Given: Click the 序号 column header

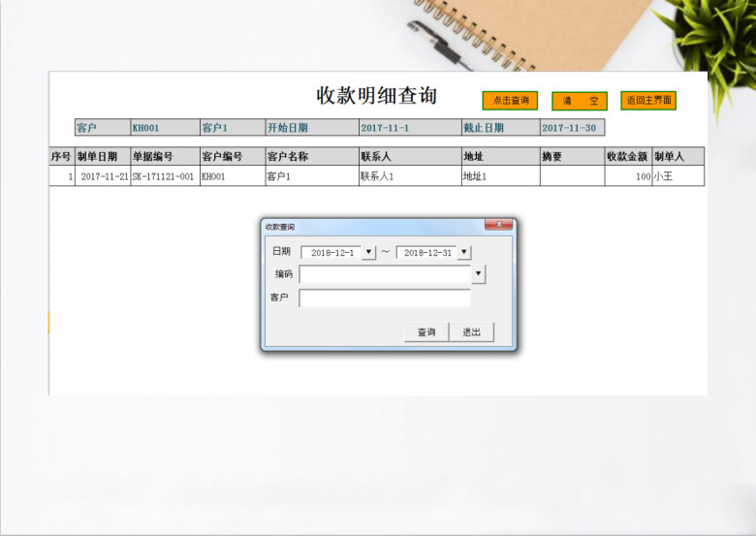Looking at the screenshot, I should [62, 156].
